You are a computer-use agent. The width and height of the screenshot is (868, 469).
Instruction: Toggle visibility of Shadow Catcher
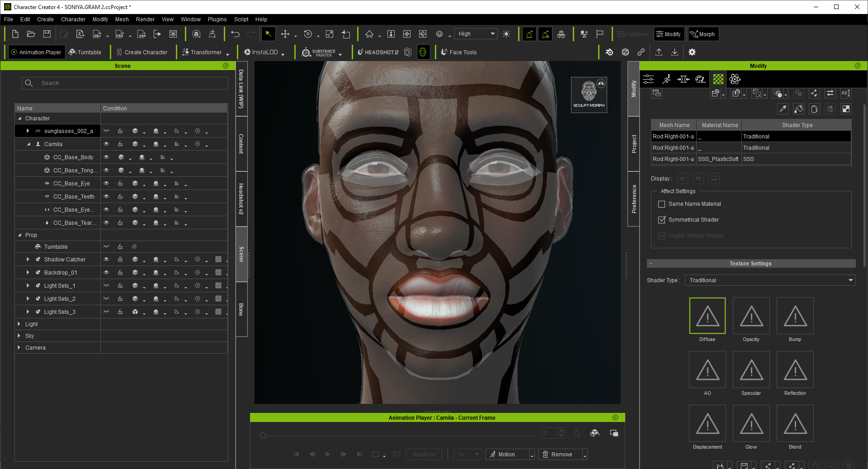click(x=106, y=260)
